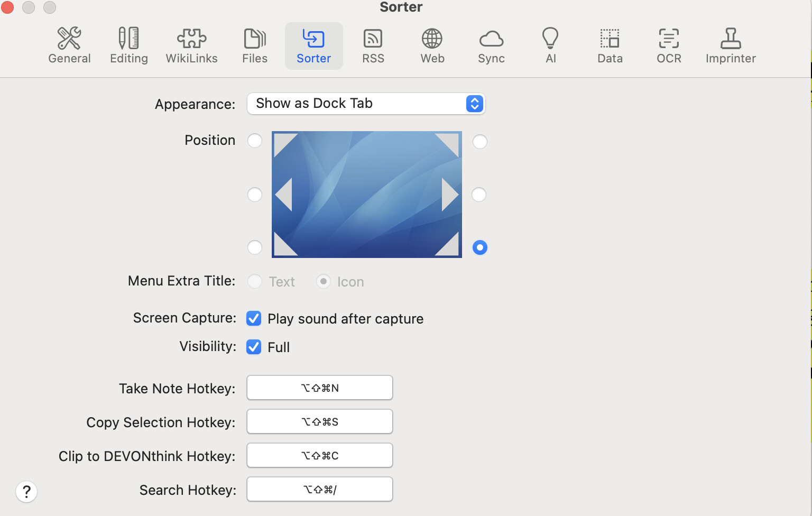Go to the Web globe preferences
Screen dimensions: 812x516
432,46
